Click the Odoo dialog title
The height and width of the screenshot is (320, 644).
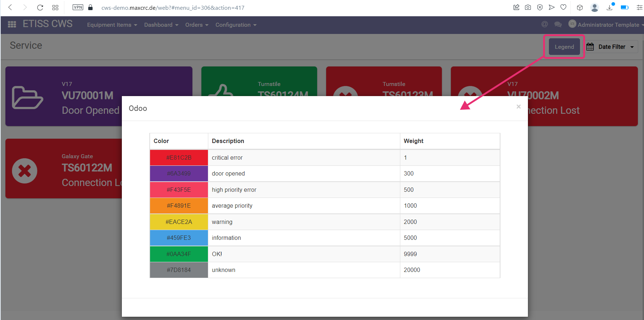point(138,108)
